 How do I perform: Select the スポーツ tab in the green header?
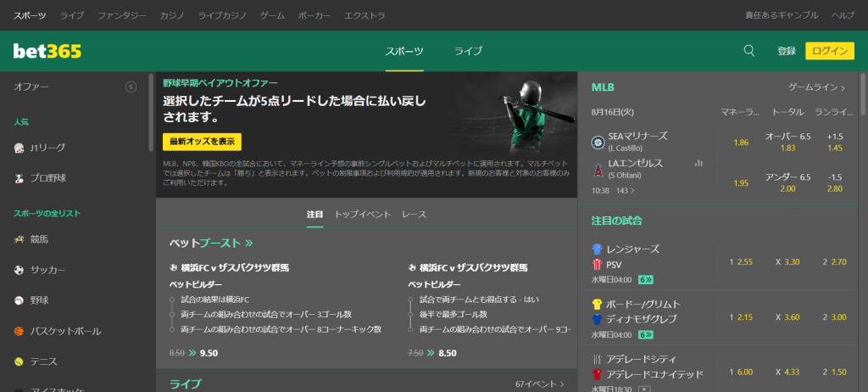(x=404, y=51)
